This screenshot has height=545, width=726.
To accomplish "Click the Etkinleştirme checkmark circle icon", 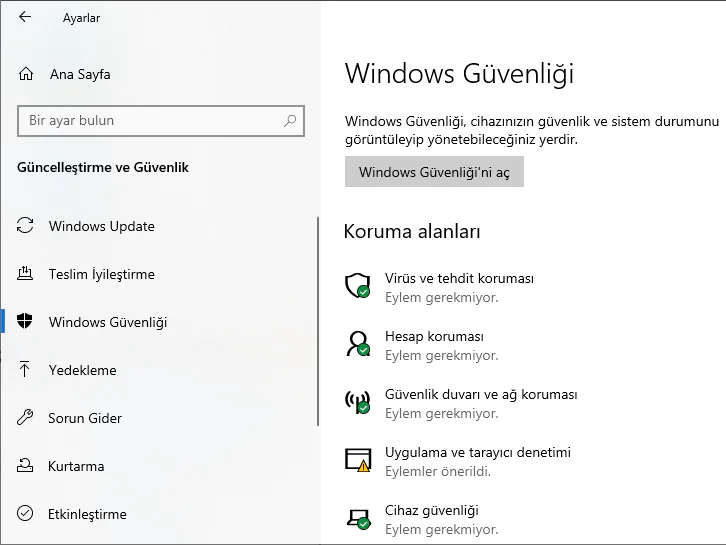I will (25, 513).
